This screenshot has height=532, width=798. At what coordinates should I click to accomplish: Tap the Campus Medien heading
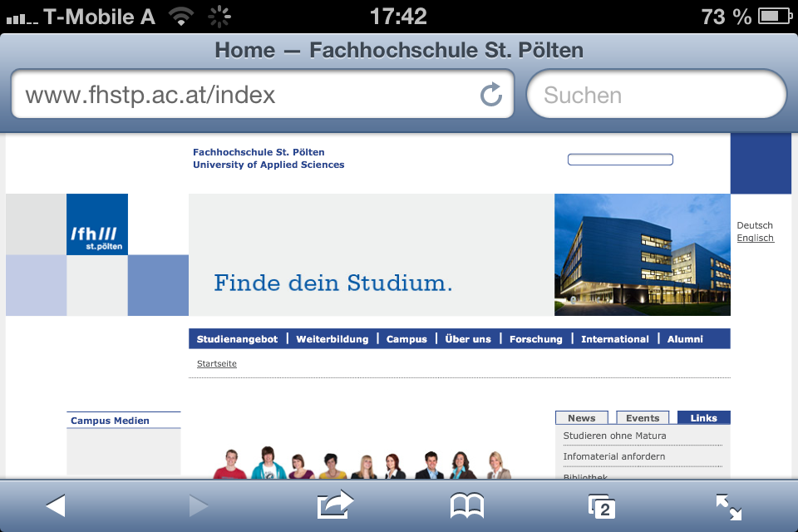(110, 421)
